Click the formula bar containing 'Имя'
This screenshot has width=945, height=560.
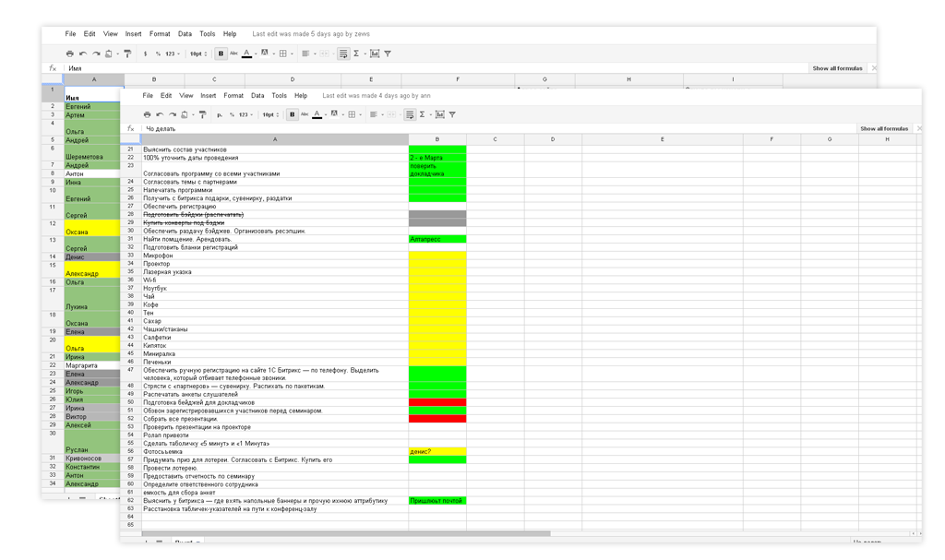[436, 68]
